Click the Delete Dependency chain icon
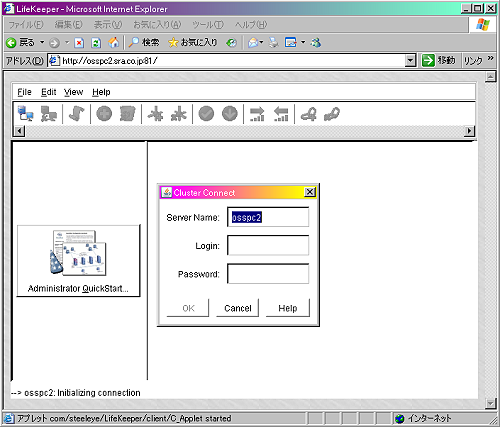 332,114
